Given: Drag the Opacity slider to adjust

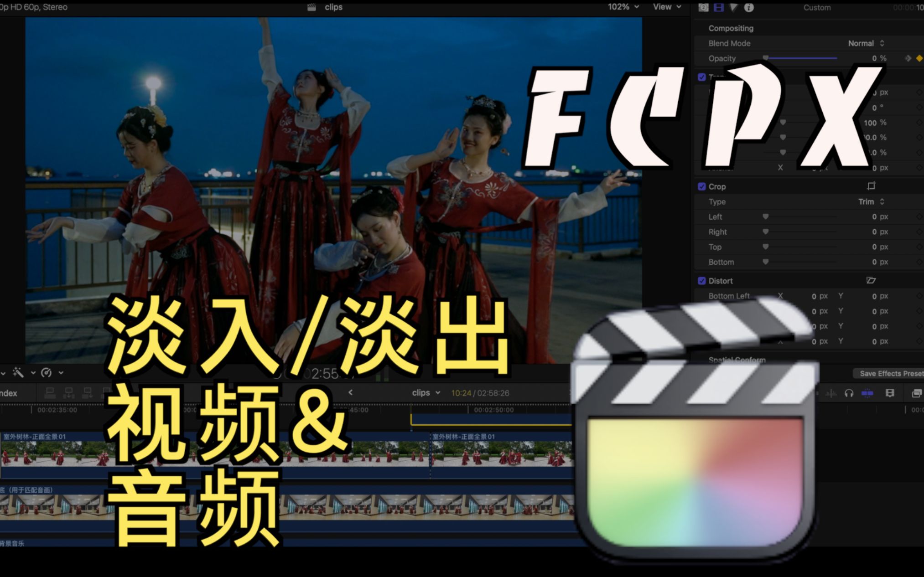Looking at the screenshot, I should pos(762,59).
